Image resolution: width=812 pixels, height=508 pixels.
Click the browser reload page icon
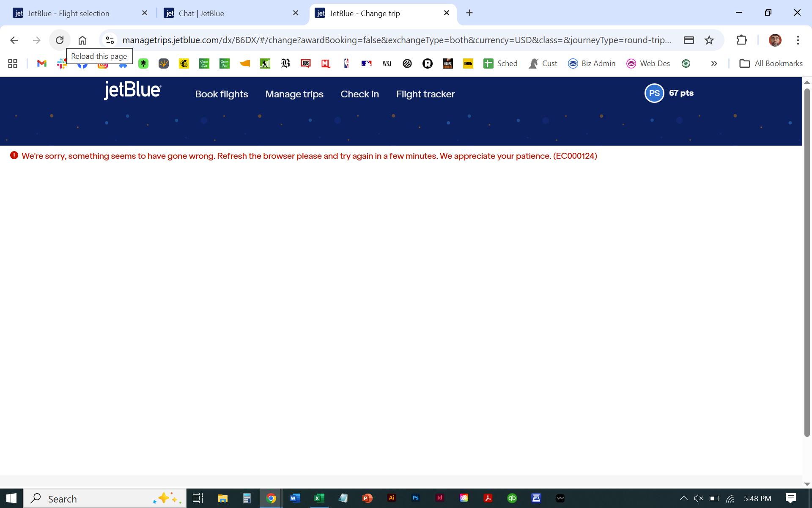(x=60, y=40)
